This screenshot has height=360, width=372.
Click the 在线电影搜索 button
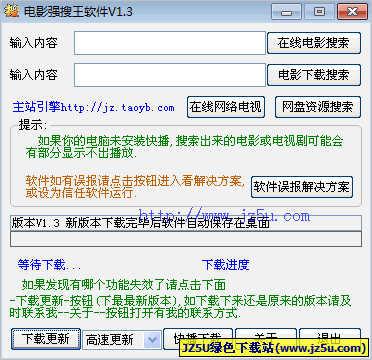click(314, 43)
